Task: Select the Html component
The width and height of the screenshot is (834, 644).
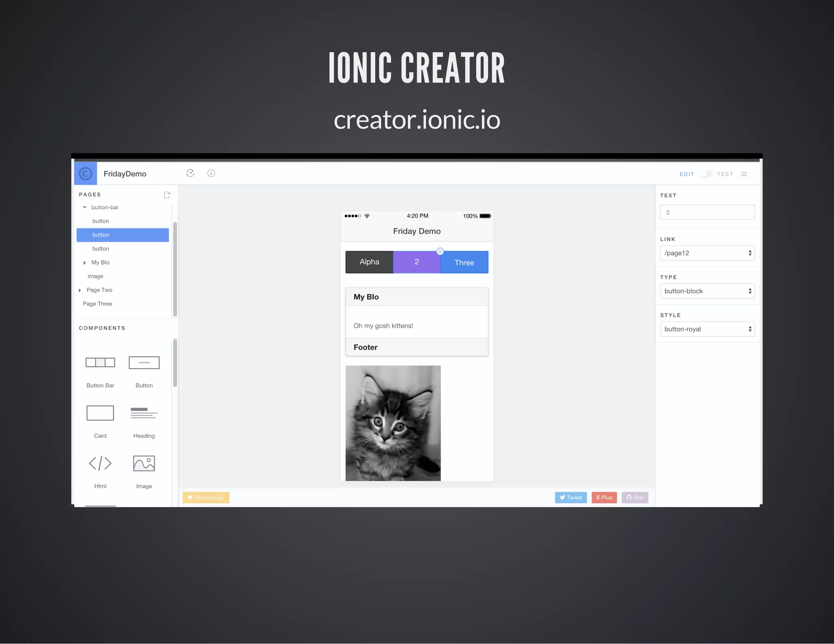Action: click(x=100, y=472)
